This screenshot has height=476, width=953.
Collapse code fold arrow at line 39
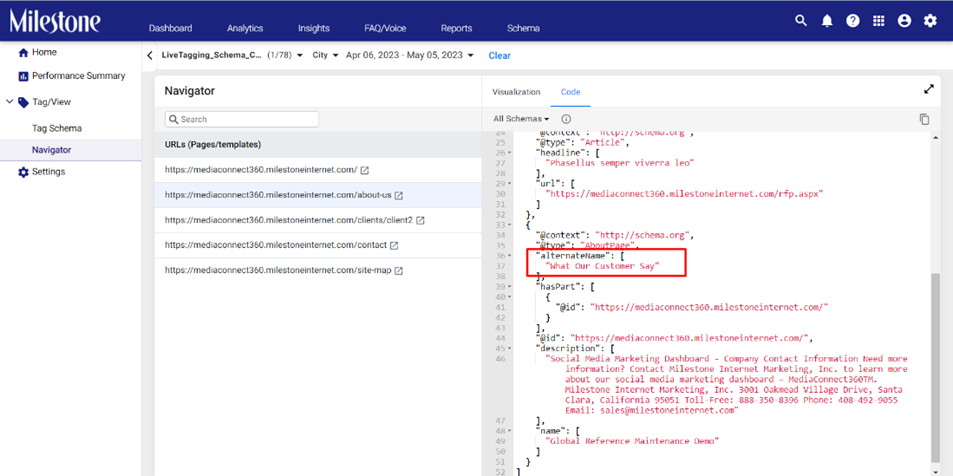tap(509, 286)
